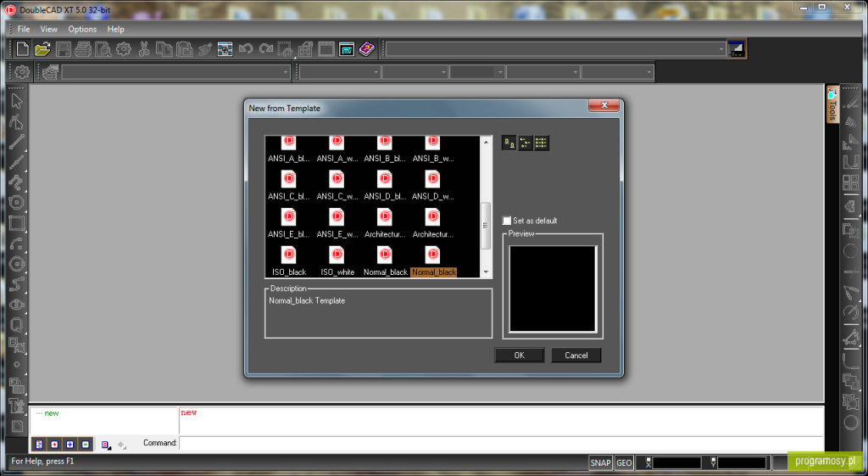Toggle the red-dot command-line icon
The image size is (868, 476).
tap(54, 445)
